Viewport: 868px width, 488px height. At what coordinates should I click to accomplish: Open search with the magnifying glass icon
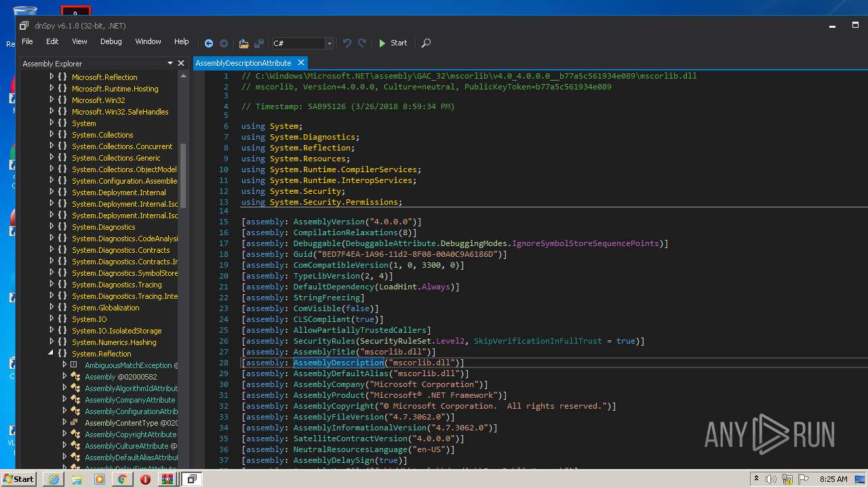[x=426, y=43]
